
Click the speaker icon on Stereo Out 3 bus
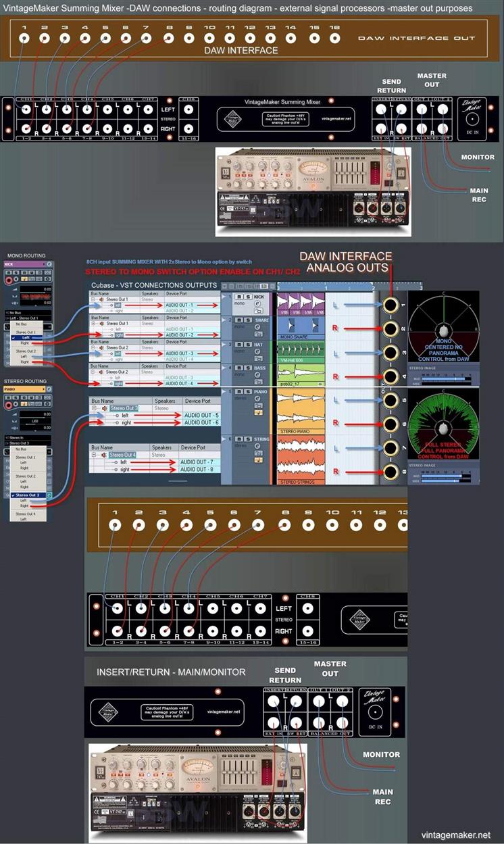click(104, 408)
